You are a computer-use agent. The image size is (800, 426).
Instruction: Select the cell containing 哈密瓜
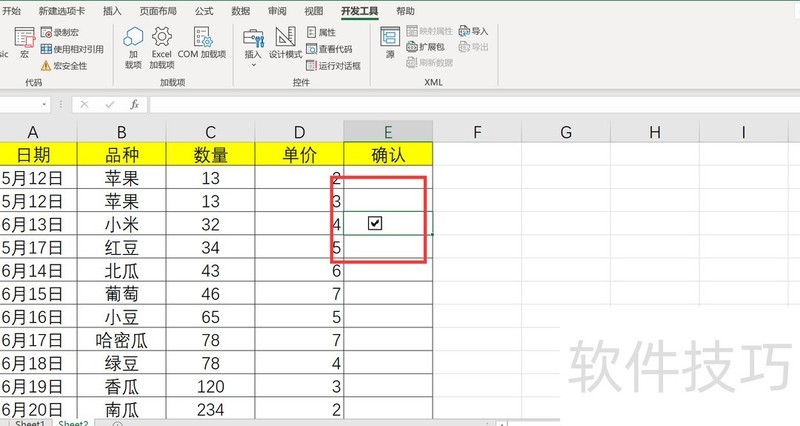121,339
